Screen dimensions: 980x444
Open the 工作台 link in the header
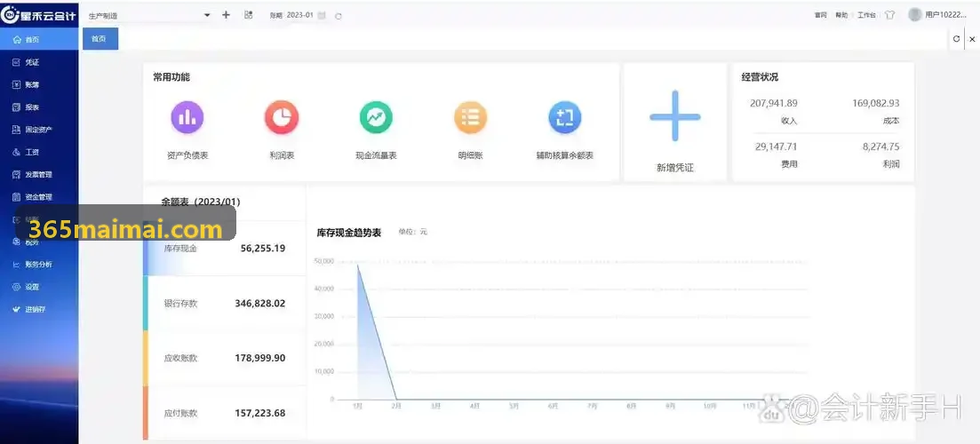click(865, 15)
